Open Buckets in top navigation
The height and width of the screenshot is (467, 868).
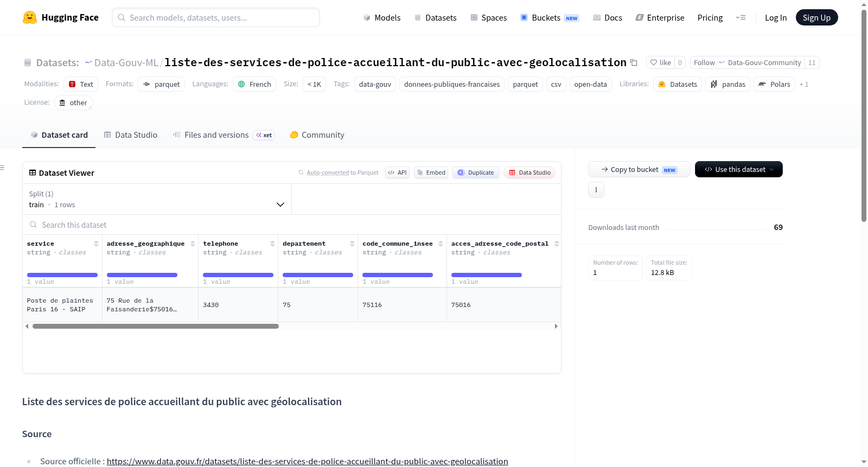coord(550,17)
